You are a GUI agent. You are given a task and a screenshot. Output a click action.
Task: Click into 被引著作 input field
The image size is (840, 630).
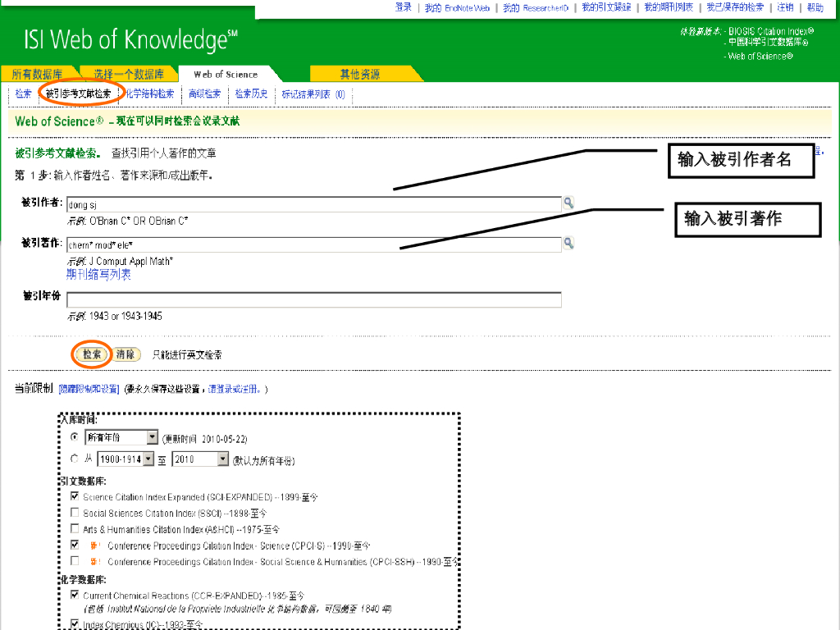tap(314, 244)
